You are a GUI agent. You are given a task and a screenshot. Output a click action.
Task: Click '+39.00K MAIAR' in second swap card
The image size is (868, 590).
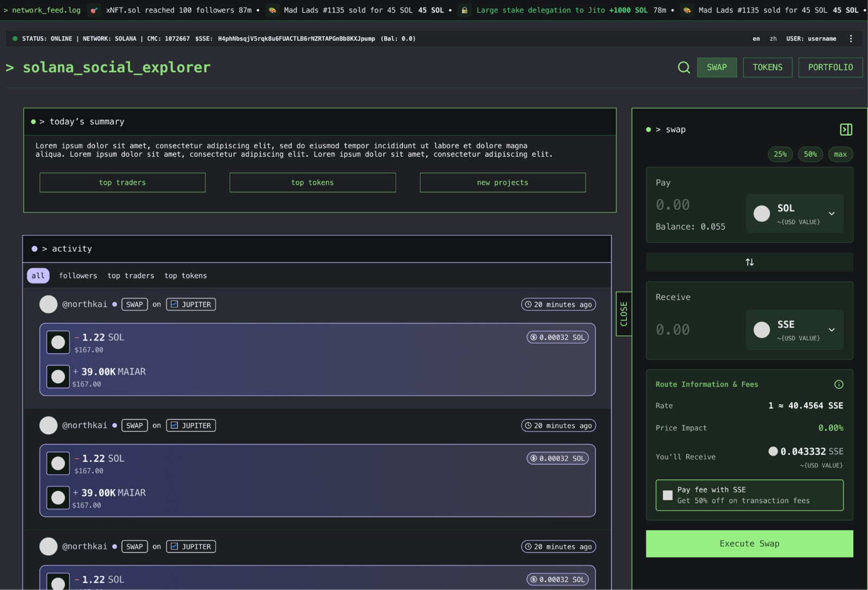click(109, 493)
